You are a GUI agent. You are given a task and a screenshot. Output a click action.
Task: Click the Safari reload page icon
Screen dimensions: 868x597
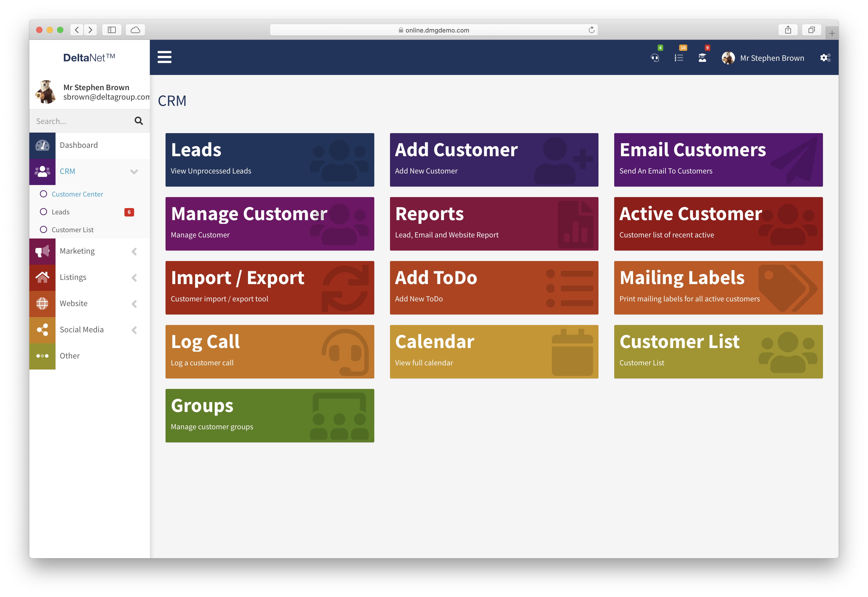[x=591, y=30]
